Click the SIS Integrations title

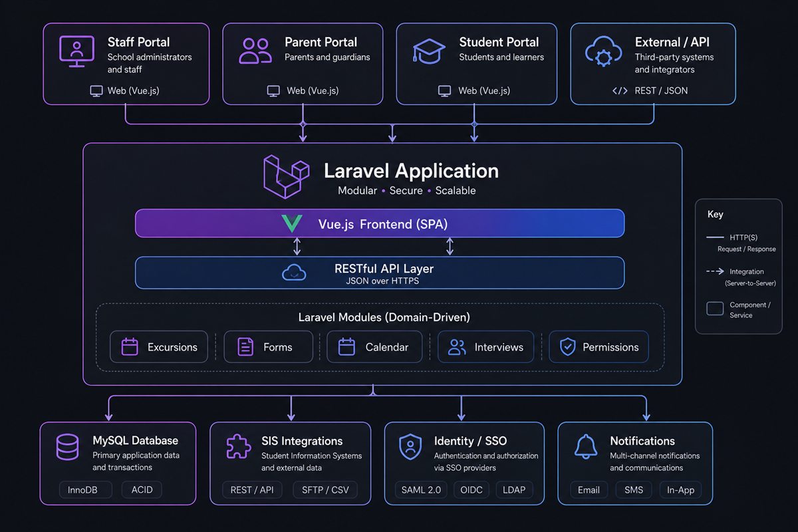coord(302,440)
